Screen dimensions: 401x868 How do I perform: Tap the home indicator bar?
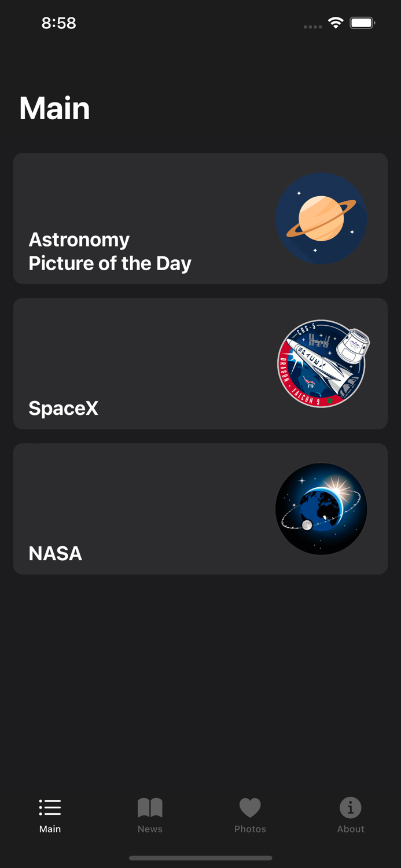tap(200, 858)
